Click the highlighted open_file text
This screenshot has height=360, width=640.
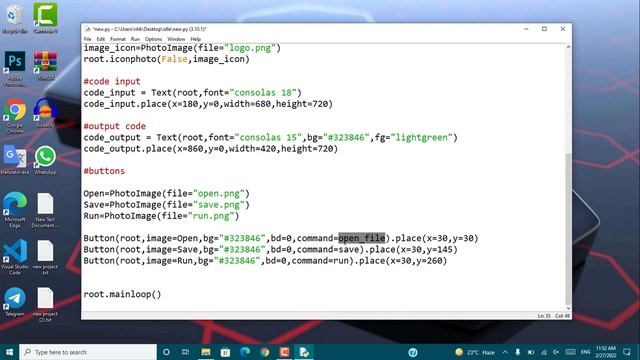pos(362,238)
